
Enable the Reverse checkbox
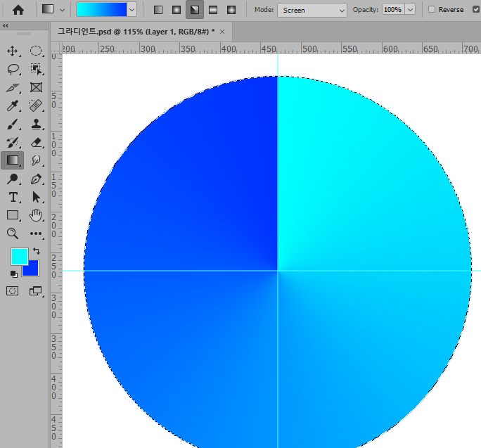point(432,10)
